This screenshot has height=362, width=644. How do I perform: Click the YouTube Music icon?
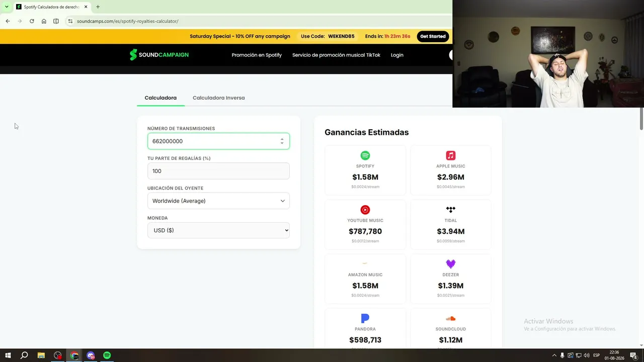pyautogui.click(x=365, y=210)
